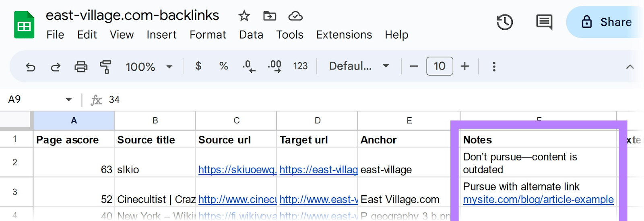Open the Default font dropdown
Image resolution: width=644 pixels, height=221 pixels.
pos(359,66)
